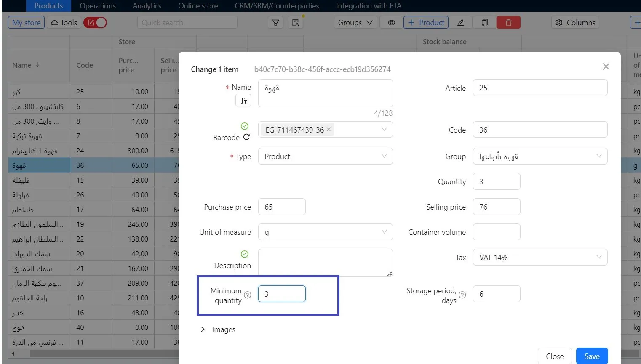The image size is (641, 364).
Task: Select the row with code 17
Action: click(93, 210)
